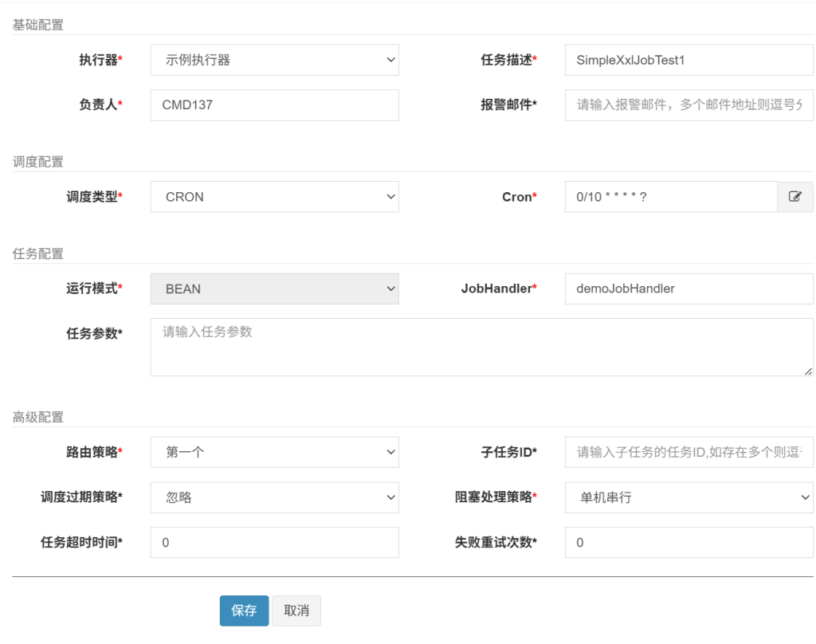Screen dimensions: 816x644
Task: Click the 高级配置 section heading
Action: coord(38,417)
